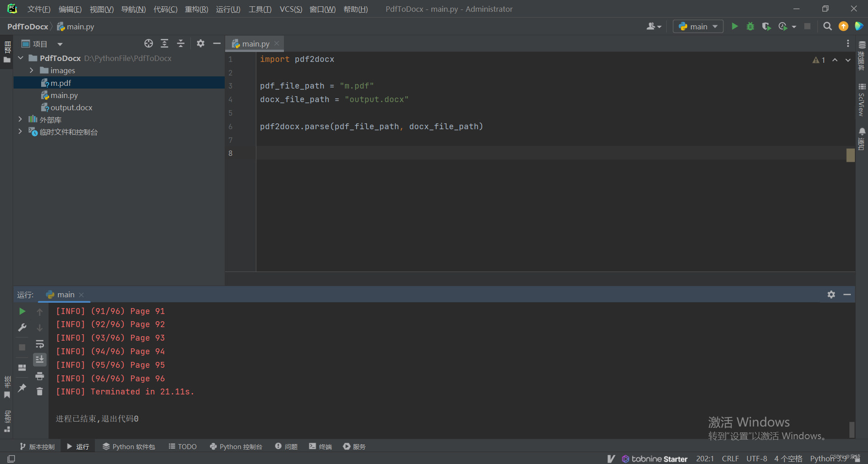Viewport: 868px width, 464px height.
Task: Open the 重构(R) menu
Action: point(197,9)
